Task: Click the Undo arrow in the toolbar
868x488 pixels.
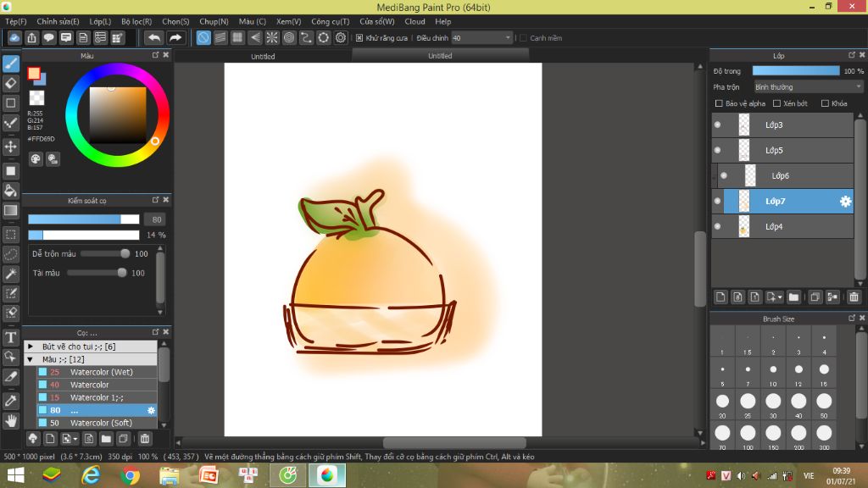Action: [154, 37]
